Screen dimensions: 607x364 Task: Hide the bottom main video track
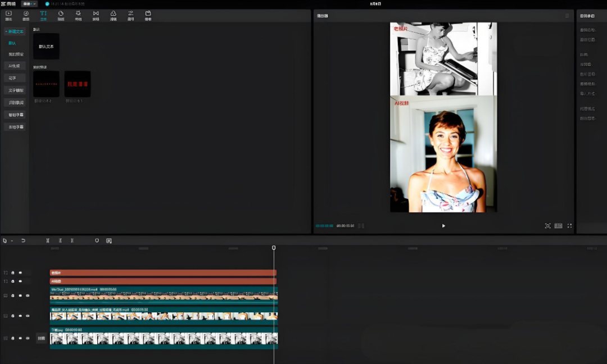pyautogui.click(x=20, y=338)
